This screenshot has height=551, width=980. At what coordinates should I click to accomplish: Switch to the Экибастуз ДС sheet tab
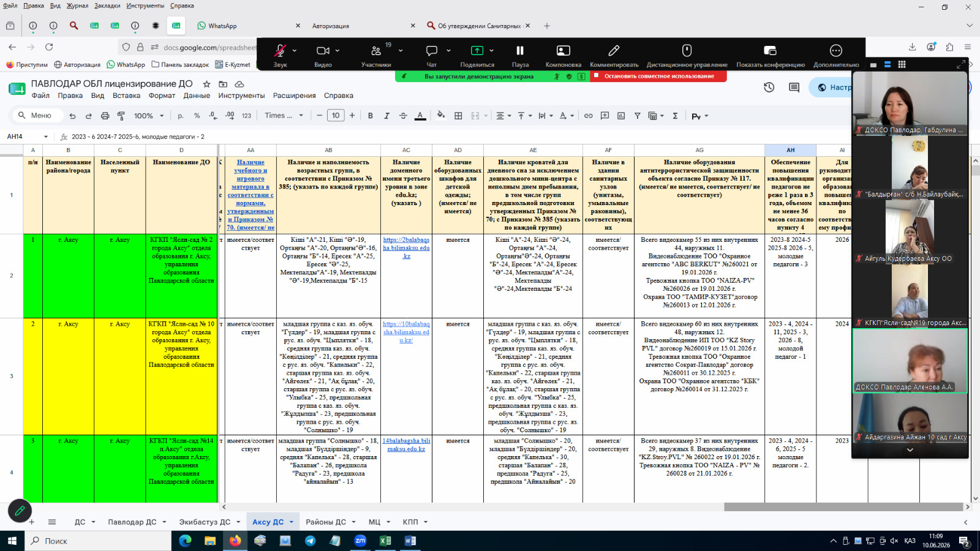coord(205,522)
